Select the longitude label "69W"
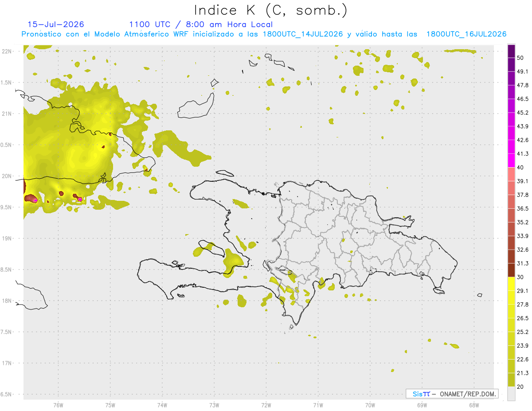 (422, 405)
